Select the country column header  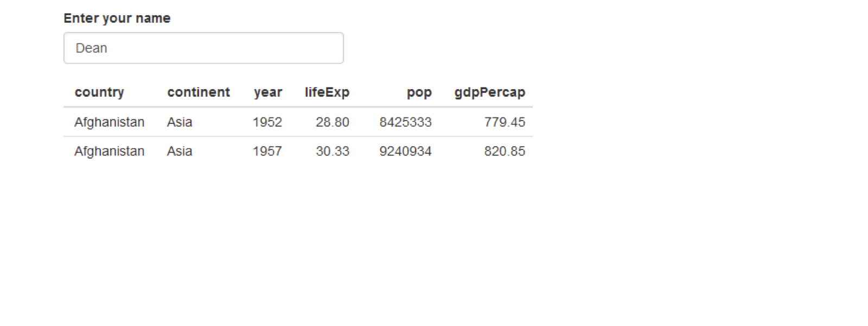pos(99,92)
